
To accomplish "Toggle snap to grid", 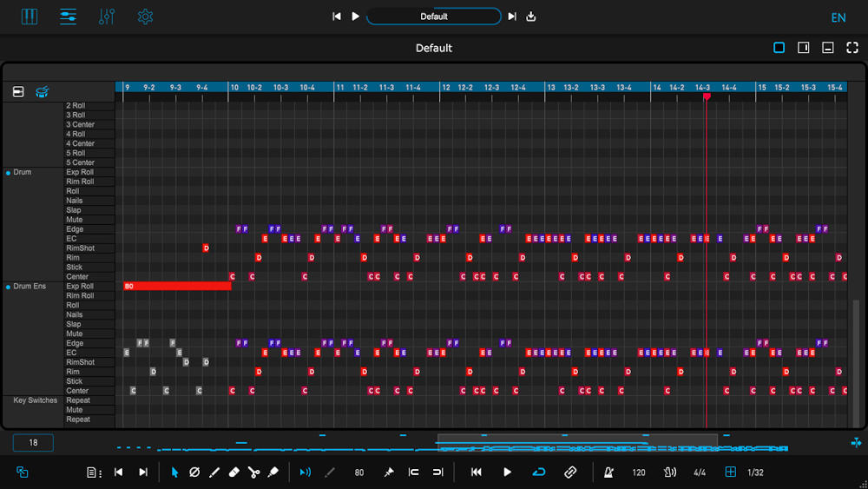I will pyautogui.click(x=730, y=472).
